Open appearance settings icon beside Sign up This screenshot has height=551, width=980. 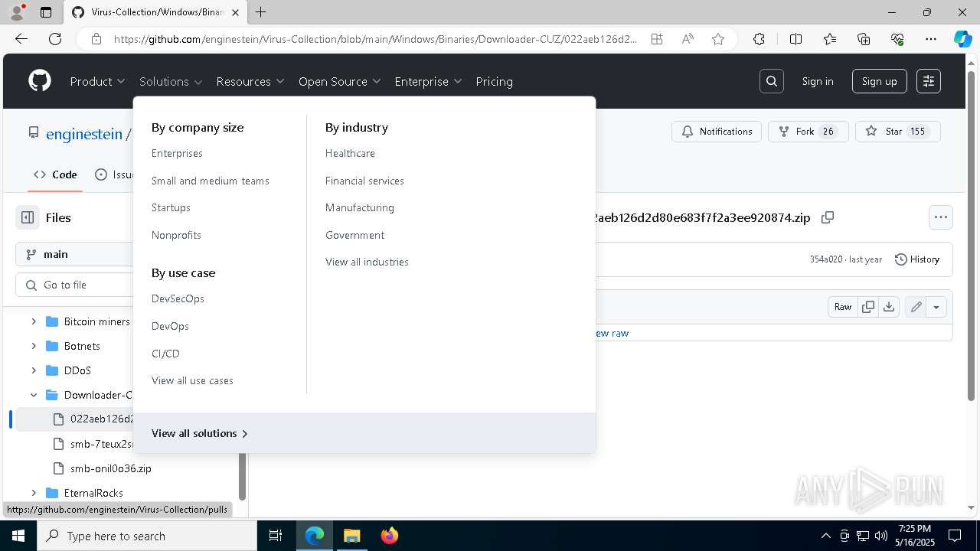pos(929,81)
